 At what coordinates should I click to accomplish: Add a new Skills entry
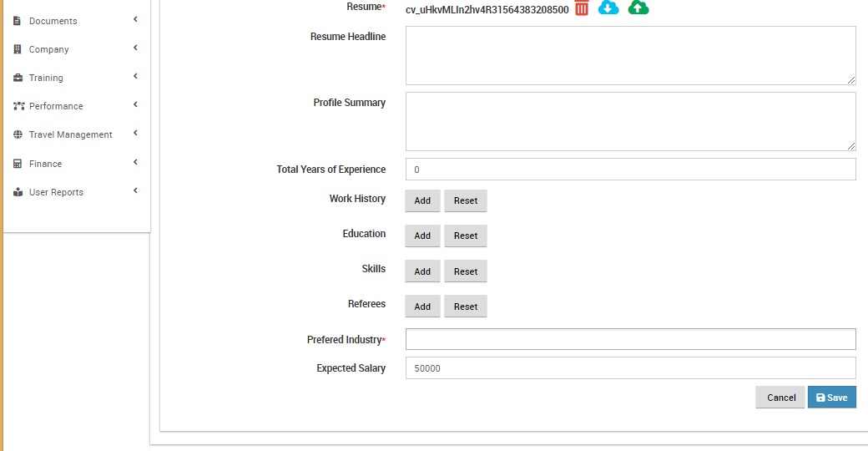pos(422,271)
